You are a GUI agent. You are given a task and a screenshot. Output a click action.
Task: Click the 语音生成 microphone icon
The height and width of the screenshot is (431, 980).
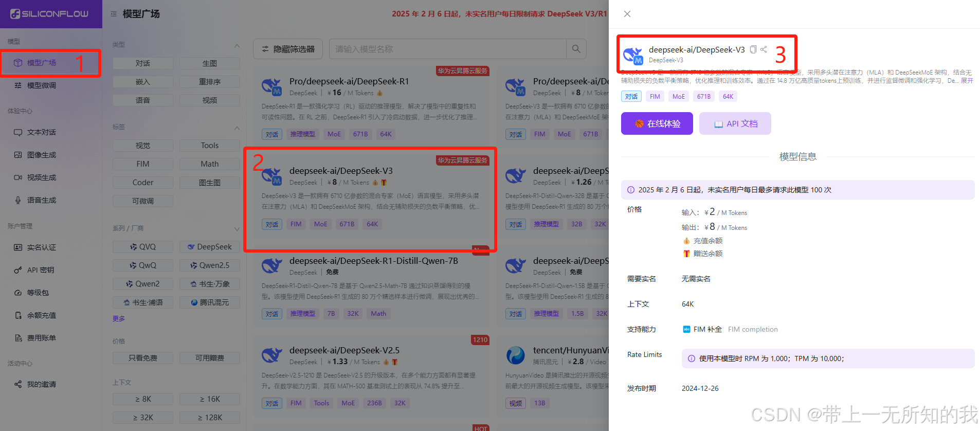pyautogui.click(x=18, y=200)
